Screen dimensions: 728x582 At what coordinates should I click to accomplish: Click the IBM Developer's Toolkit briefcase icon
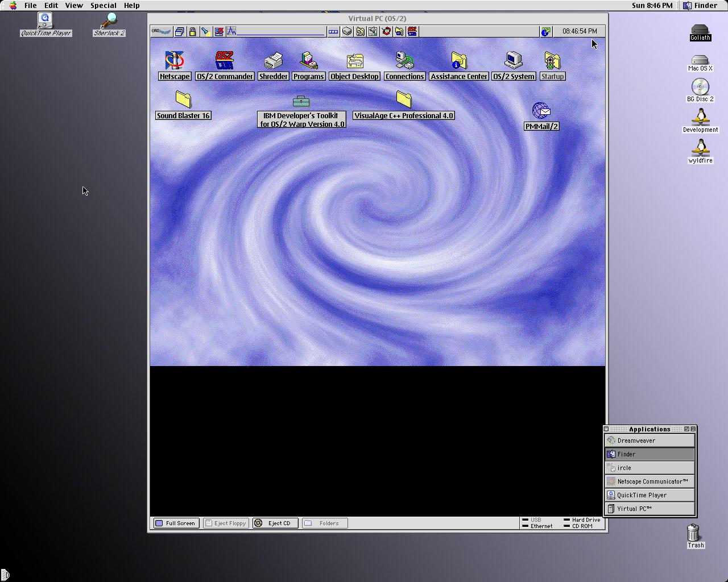coord(301,102)
